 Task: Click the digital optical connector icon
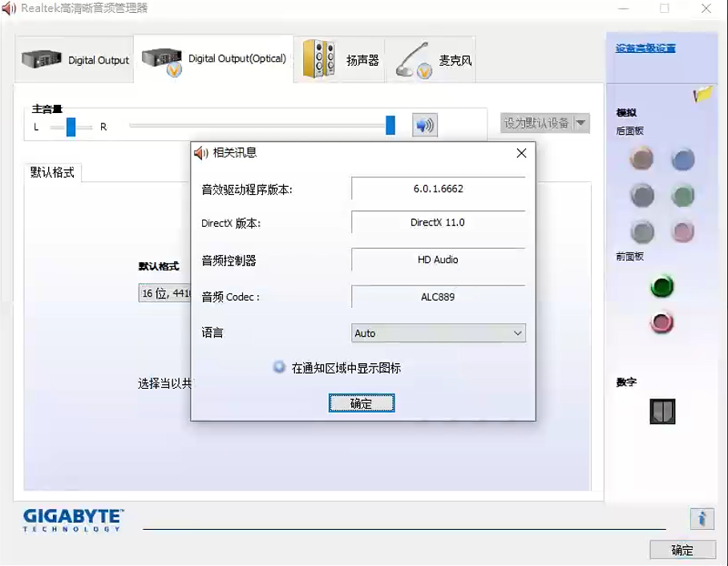coord(662,411)
